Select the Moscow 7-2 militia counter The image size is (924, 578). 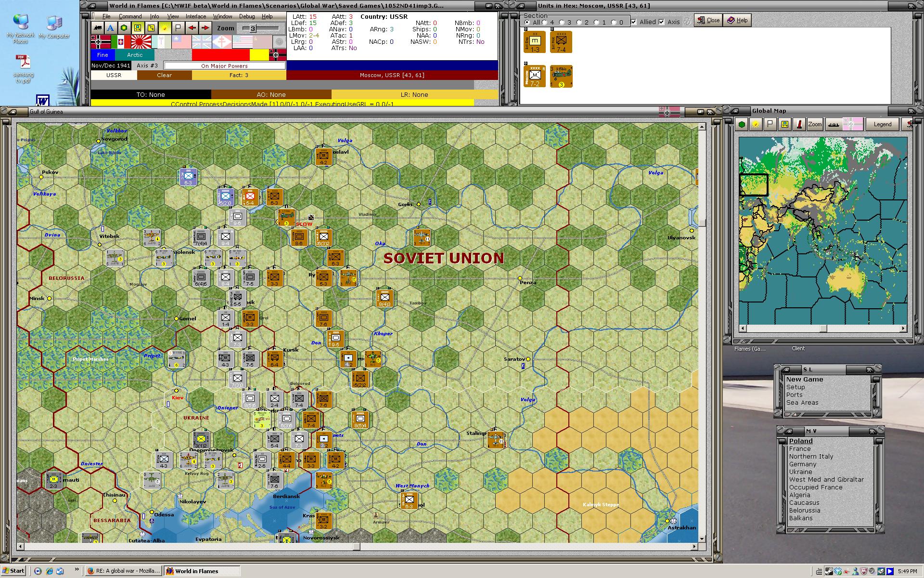[x=535, y=76]
